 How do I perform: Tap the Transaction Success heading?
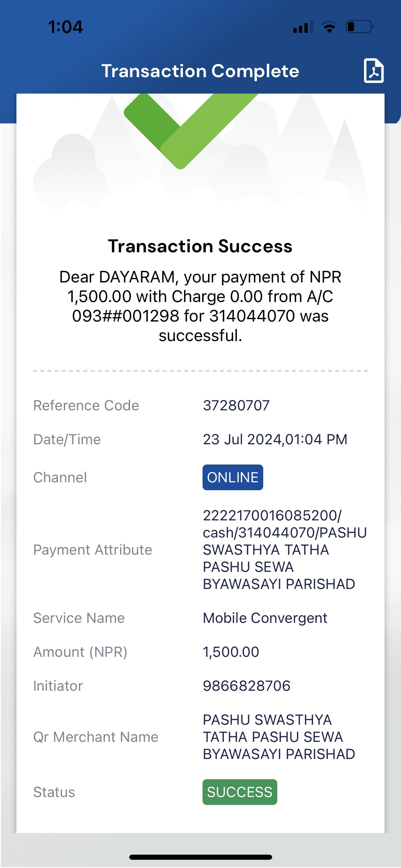coord(200,246)
